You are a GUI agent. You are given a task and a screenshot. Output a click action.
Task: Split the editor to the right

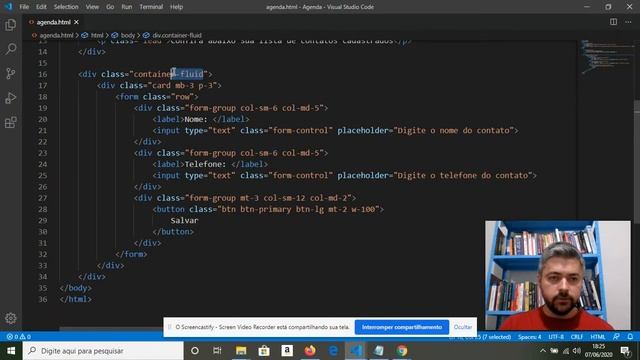[613, 22]
